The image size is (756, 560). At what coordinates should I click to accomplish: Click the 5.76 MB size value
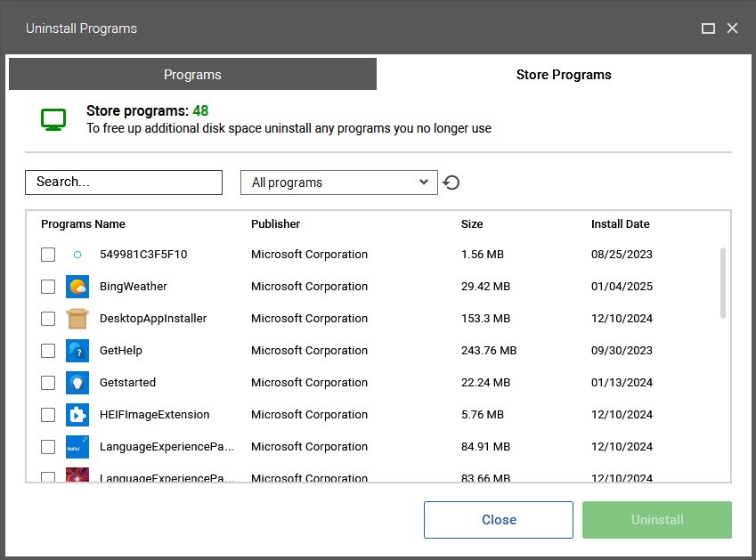pos(482,415)
